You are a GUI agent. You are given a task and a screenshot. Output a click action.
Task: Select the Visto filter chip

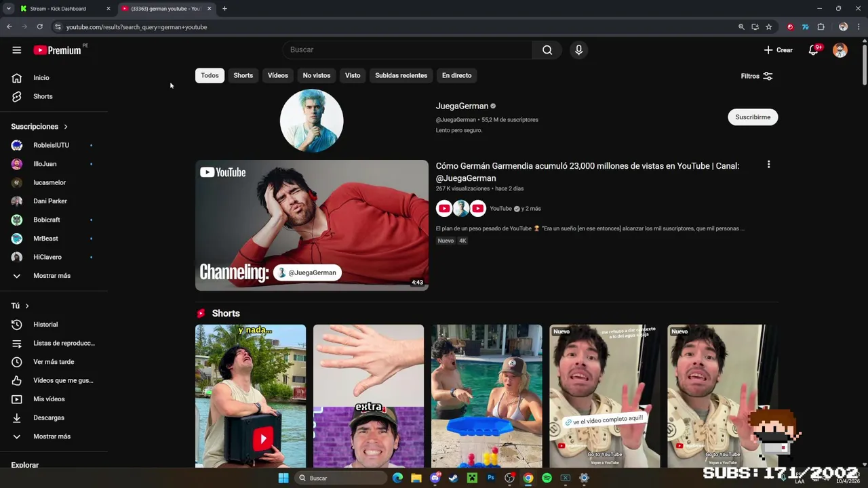[x=353, y=75]
